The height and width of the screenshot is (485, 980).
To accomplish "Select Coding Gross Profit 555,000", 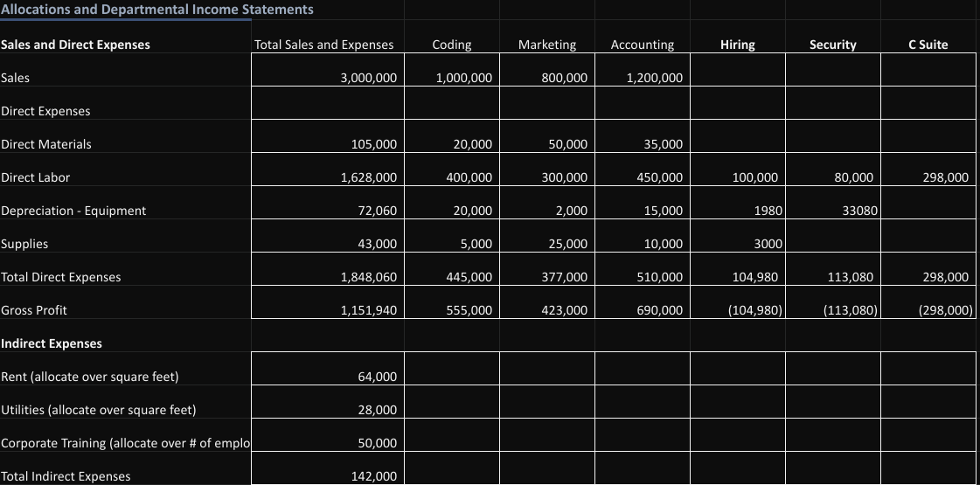I will [x=452, y=301].
